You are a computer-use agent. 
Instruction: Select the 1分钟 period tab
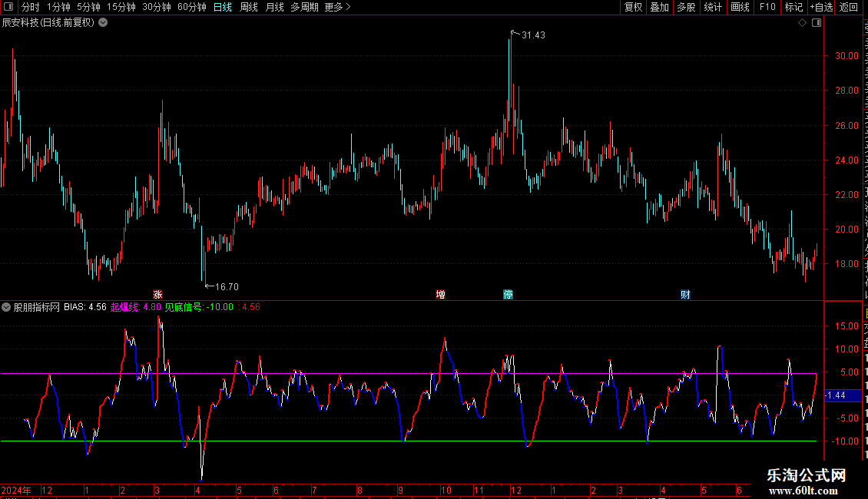[58, 7]
